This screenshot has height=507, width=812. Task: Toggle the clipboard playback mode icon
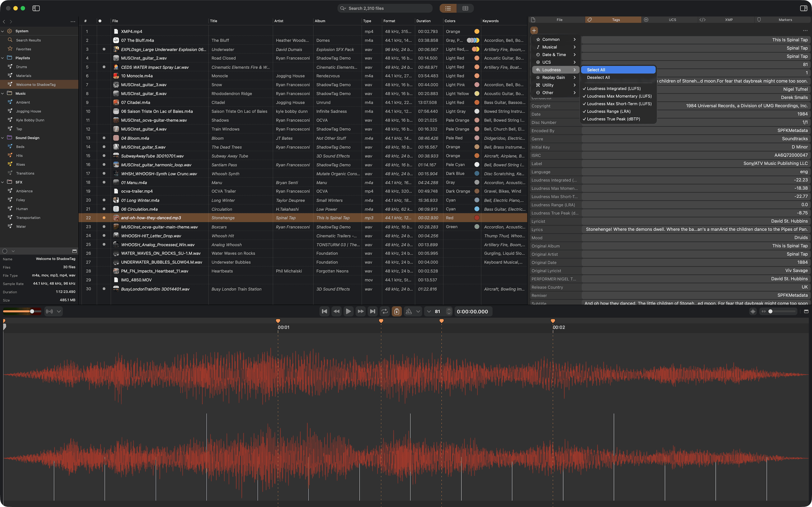[x=397, y=311]
